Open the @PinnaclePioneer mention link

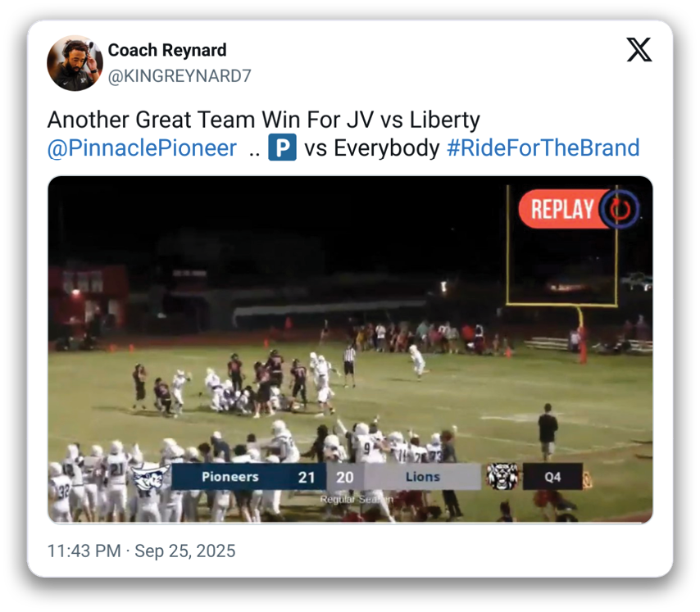(x=142, y=148)
